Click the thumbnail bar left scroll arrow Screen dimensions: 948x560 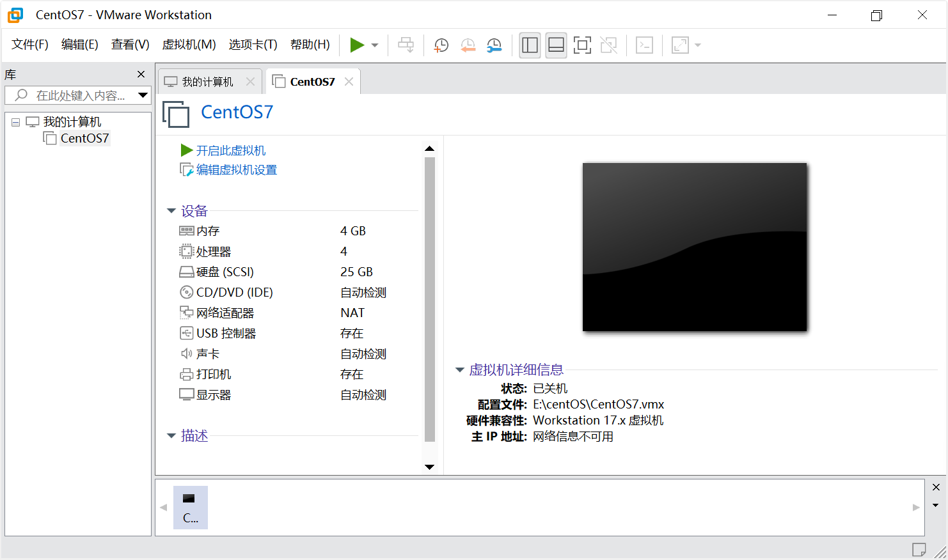[x=163, y=508]
